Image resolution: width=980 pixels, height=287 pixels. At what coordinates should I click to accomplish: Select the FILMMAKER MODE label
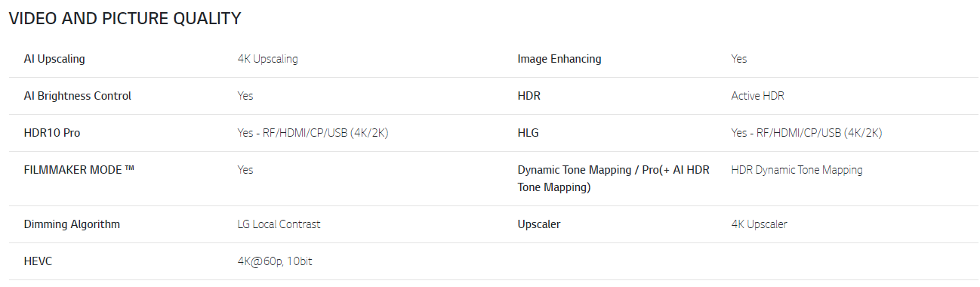pos(79,170)
